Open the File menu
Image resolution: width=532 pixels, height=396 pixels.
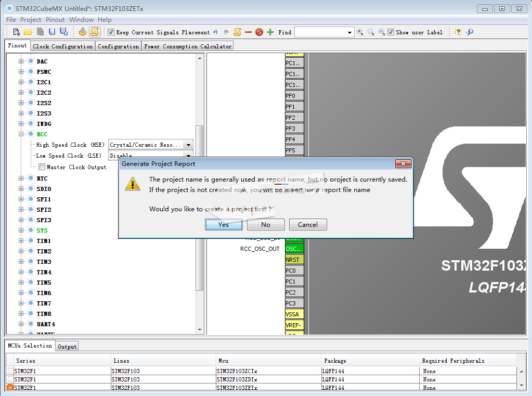[11, 20]
